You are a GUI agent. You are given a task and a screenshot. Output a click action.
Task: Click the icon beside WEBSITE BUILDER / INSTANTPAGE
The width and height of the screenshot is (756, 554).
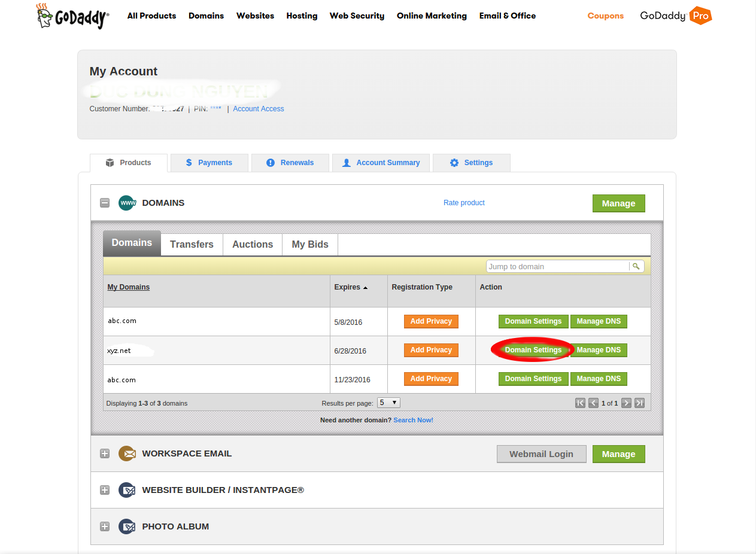coord(127,490)
